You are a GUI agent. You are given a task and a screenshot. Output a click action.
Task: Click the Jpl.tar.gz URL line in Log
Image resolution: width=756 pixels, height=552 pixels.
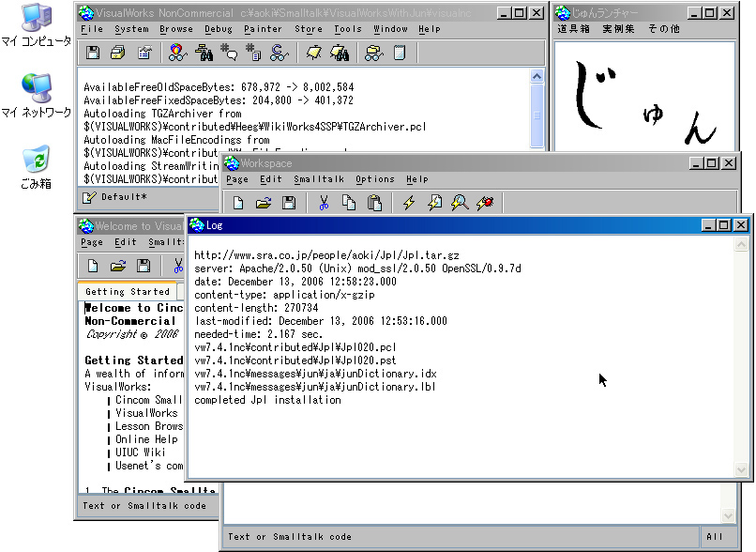coord(326,255)
